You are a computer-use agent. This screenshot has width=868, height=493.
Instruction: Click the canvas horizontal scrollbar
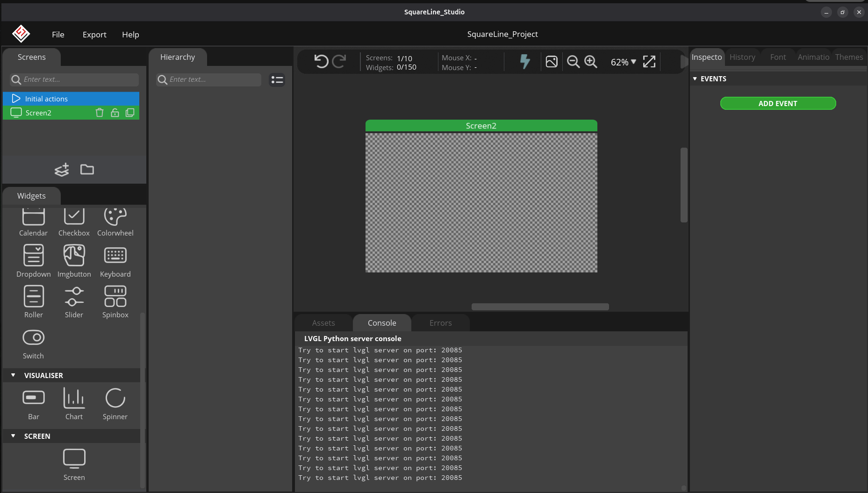coord(540,307)
